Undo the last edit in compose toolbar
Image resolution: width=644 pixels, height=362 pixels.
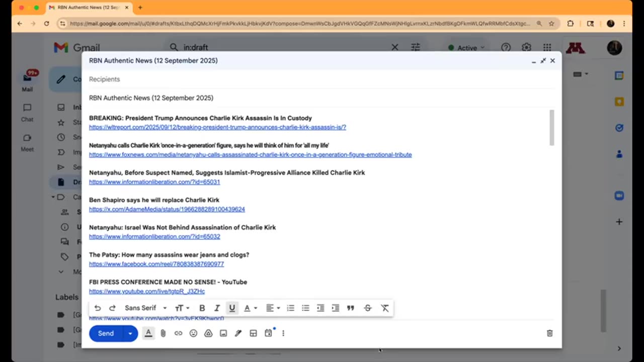pos(98,308)
